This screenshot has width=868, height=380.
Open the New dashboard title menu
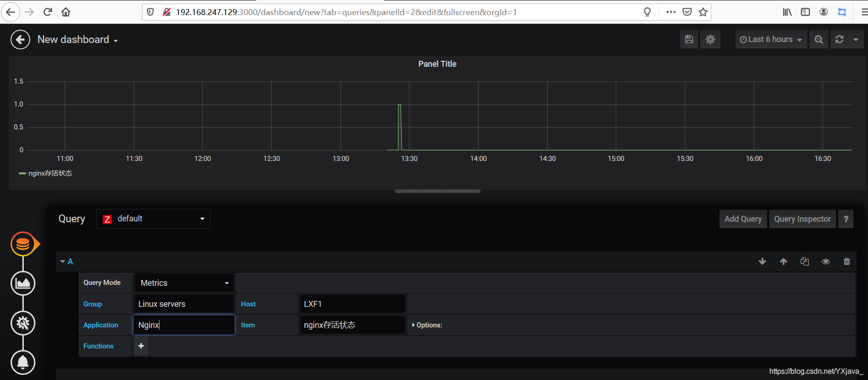78,40
